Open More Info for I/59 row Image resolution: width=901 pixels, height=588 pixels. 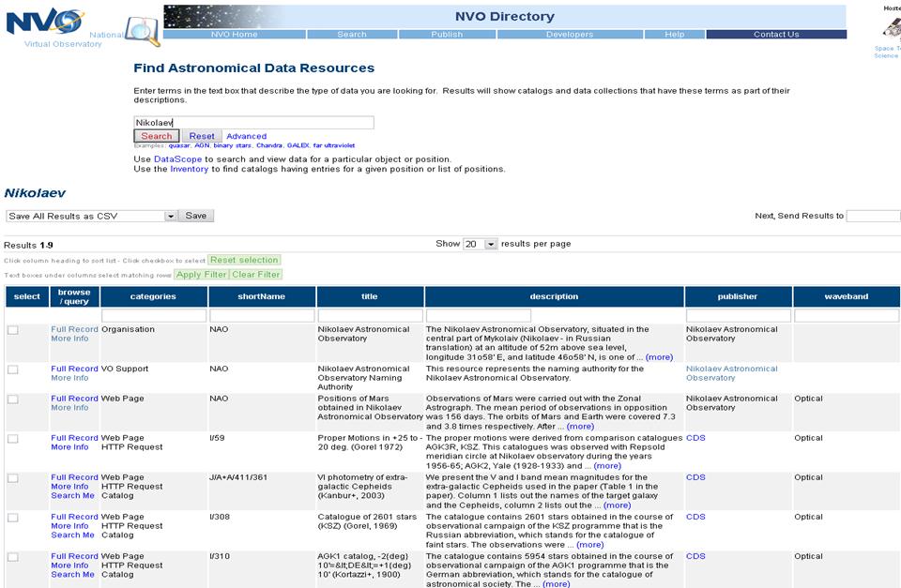pos(69,446)
